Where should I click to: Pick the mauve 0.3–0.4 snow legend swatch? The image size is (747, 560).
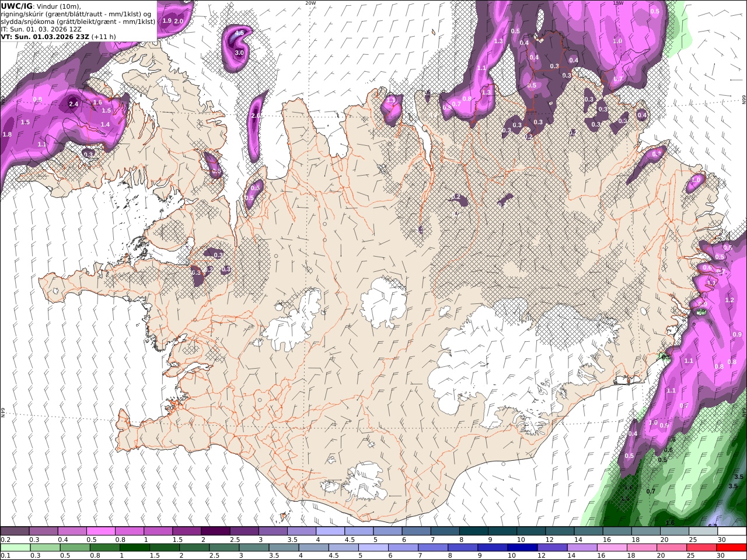(x=44, y=531)
